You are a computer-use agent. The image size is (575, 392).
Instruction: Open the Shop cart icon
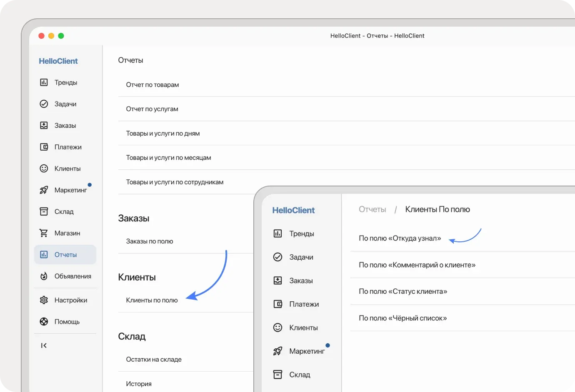[44, 233]
